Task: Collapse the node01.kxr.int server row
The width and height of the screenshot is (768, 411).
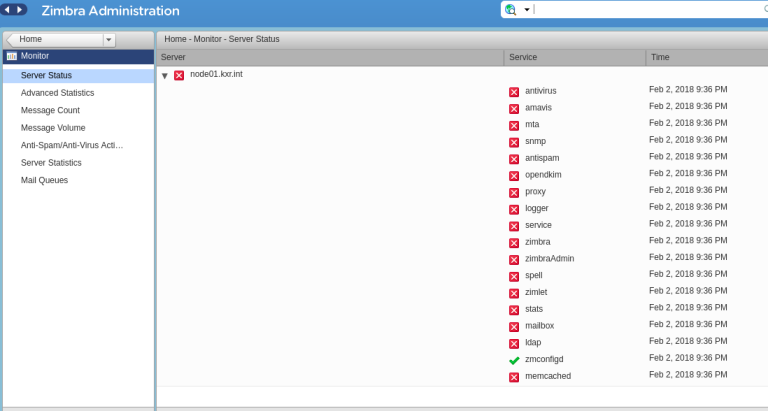Action: click(x=165, y=75)
